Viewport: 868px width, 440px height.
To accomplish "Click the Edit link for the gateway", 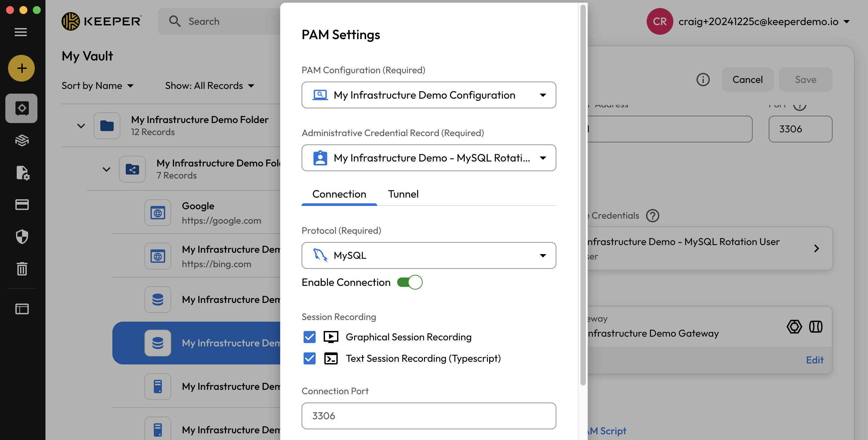I will 814,360.
